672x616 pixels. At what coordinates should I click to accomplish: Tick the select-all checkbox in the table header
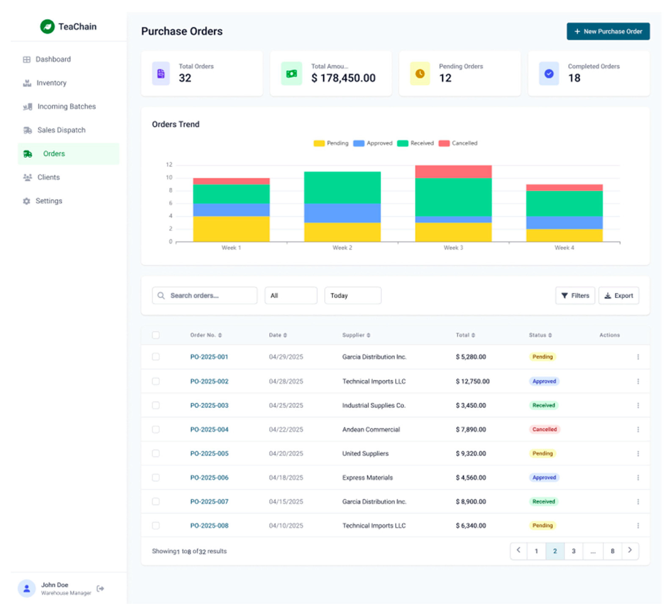156,335
